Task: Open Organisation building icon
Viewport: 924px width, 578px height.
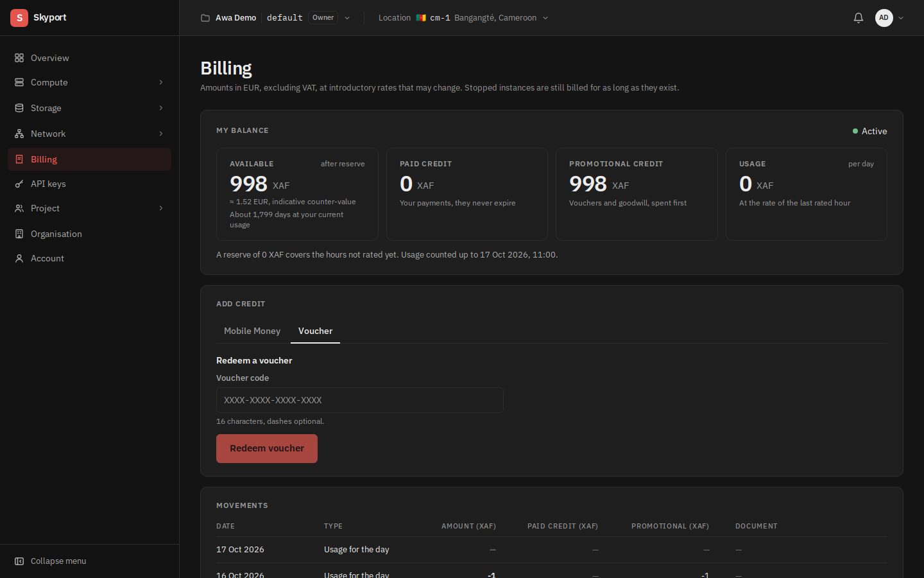Action: (19, 234)
